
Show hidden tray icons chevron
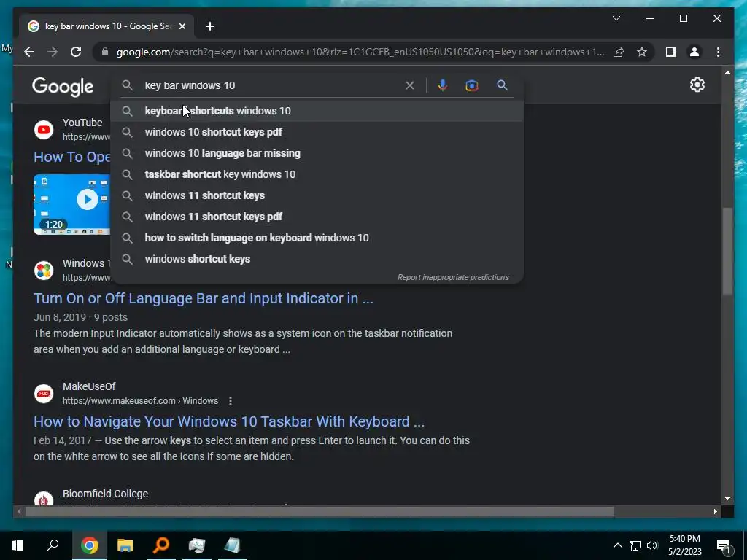[617, 545]
